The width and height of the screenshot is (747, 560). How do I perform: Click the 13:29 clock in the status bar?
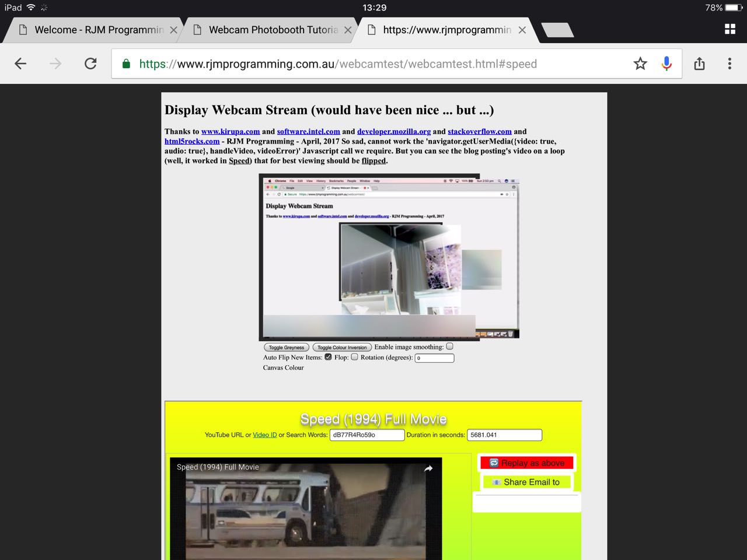click(374, 8)
